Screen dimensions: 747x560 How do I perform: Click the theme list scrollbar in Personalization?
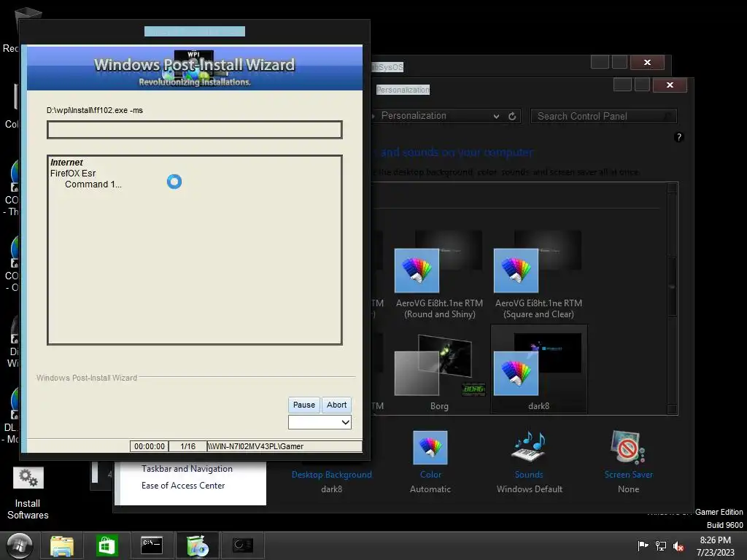[x=672, y=298]
